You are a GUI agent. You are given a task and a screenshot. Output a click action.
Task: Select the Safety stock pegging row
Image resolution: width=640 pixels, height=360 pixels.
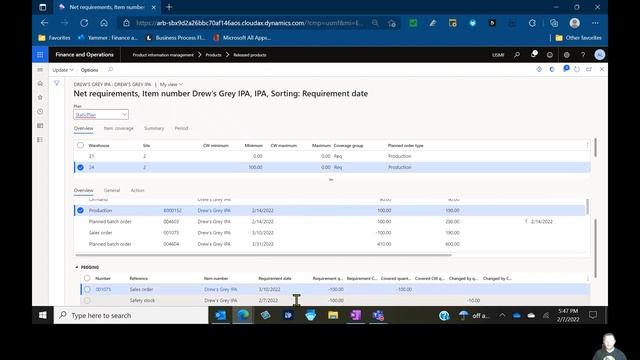tap(87, 300)
